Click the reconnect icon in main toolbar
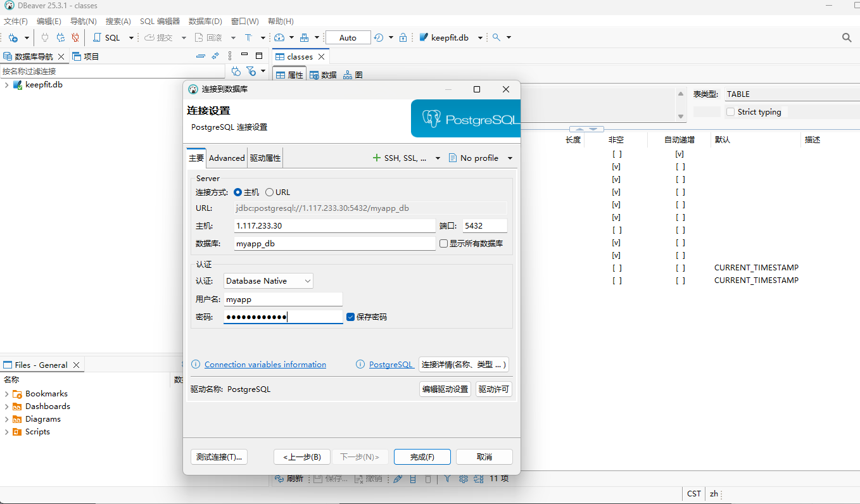 [x=61, y=37]
